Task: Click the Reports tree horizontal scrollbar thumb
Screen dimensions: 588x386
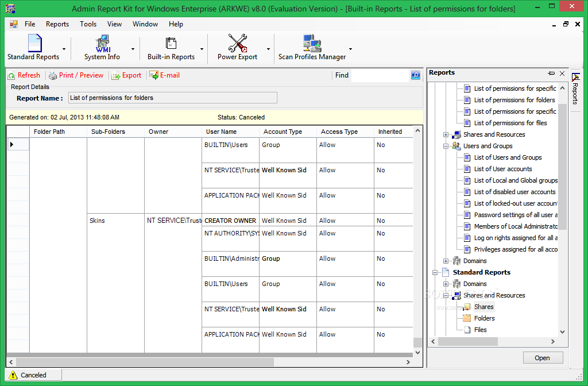Action: coord(468,341)
